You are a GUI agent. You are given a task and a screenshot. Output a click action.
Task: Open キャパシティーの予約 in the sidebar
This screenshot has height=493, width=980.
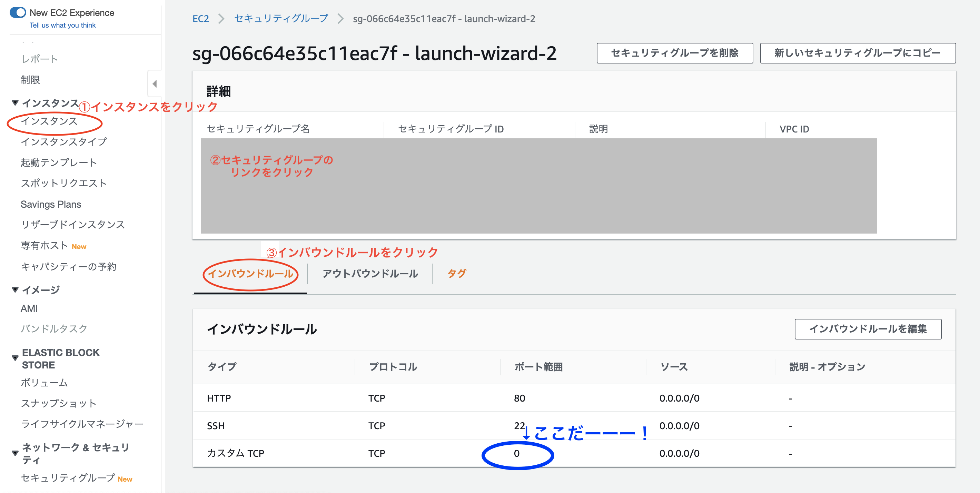69,267
